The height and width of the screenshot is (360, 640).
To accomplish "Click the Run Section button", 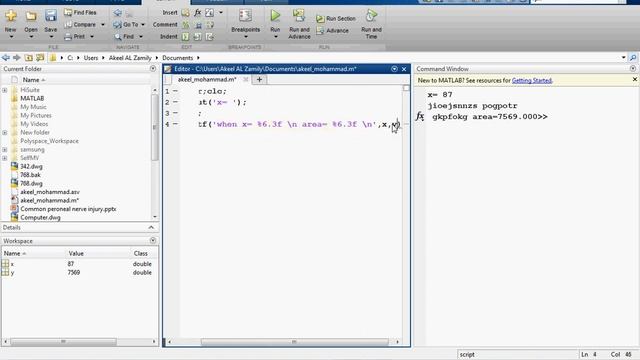I will 336,19.
